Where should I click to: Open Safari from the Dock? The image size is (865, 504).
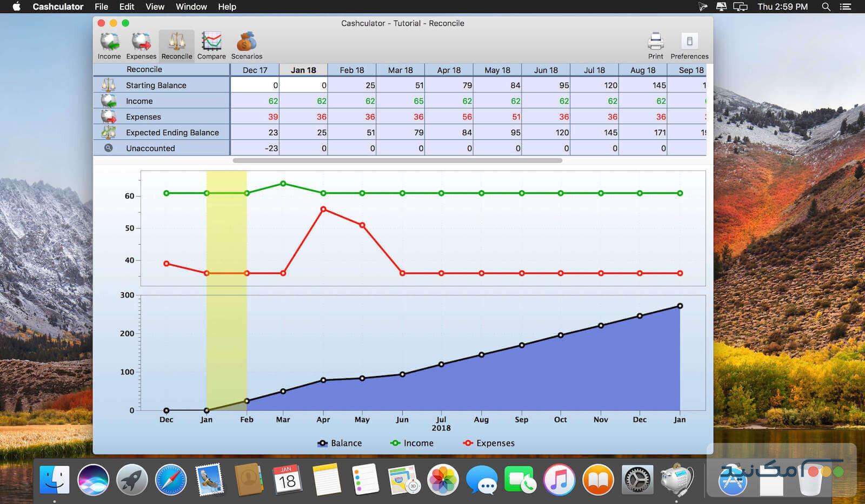170,480
